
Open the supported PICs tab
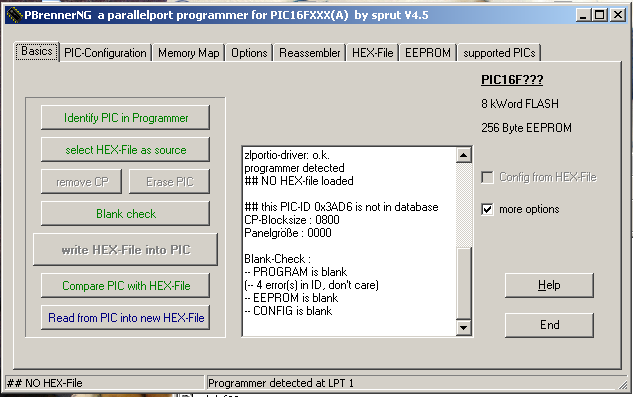click(499, 53)
